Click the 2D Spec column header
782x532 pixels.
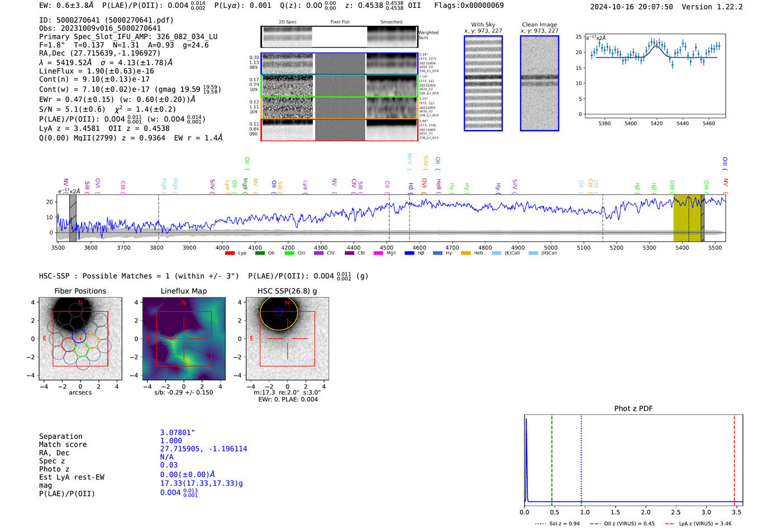(x=287, y=22)
